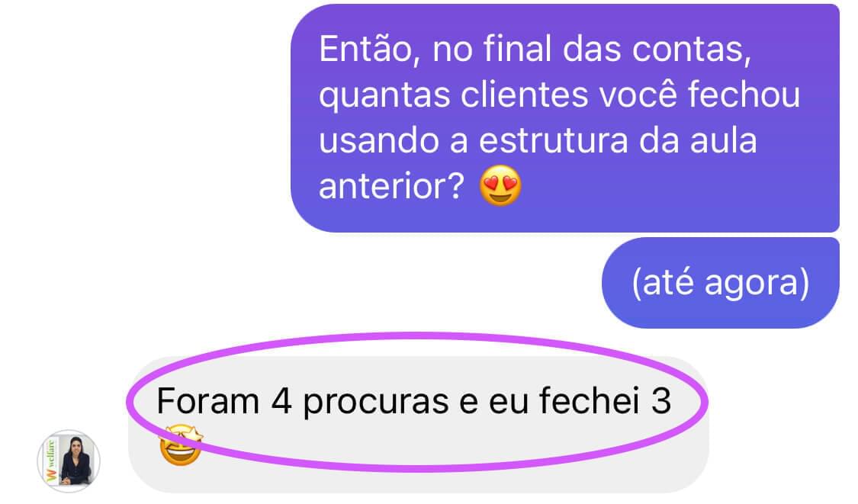Click the word "fechei" in the gray reply

589,400
